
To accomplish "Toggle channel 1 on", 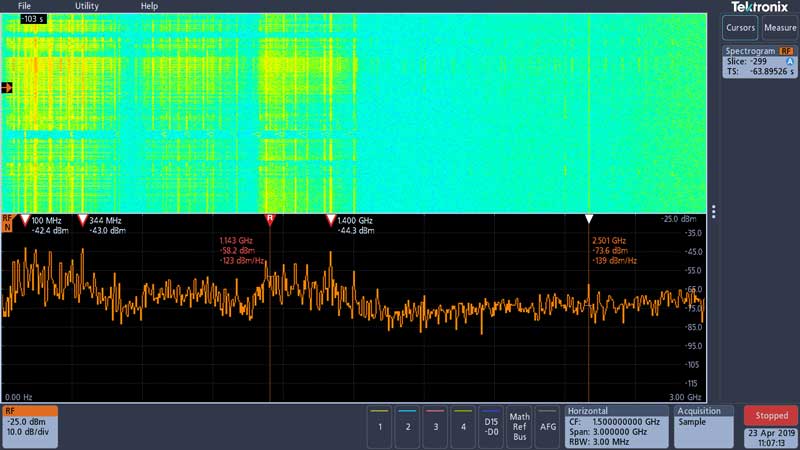I will 379,426.
